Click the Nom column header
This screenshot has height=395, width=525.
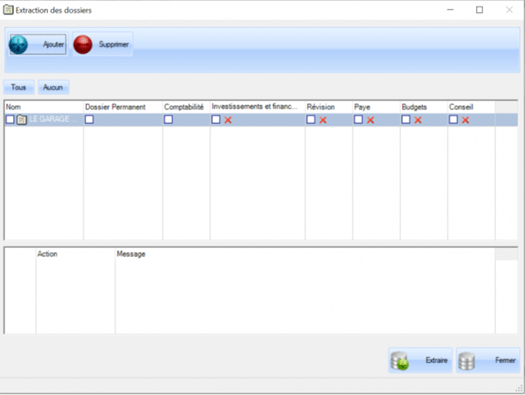44,107
